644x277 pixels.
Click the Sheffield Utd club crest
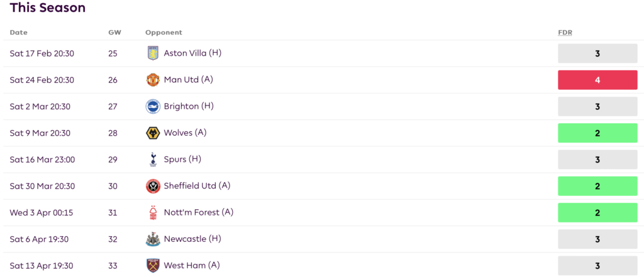click(x=153, y=186)
